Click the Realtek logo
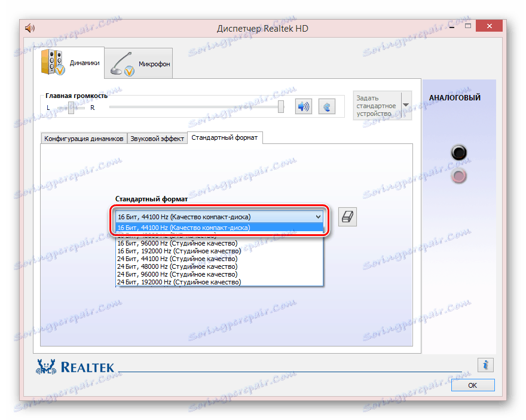The width and height of the screenshot is (526, 420). point(75,367)
